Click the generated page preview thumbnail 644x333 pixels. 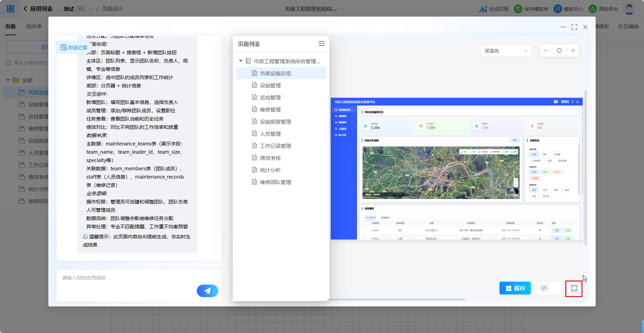point(456,169)
